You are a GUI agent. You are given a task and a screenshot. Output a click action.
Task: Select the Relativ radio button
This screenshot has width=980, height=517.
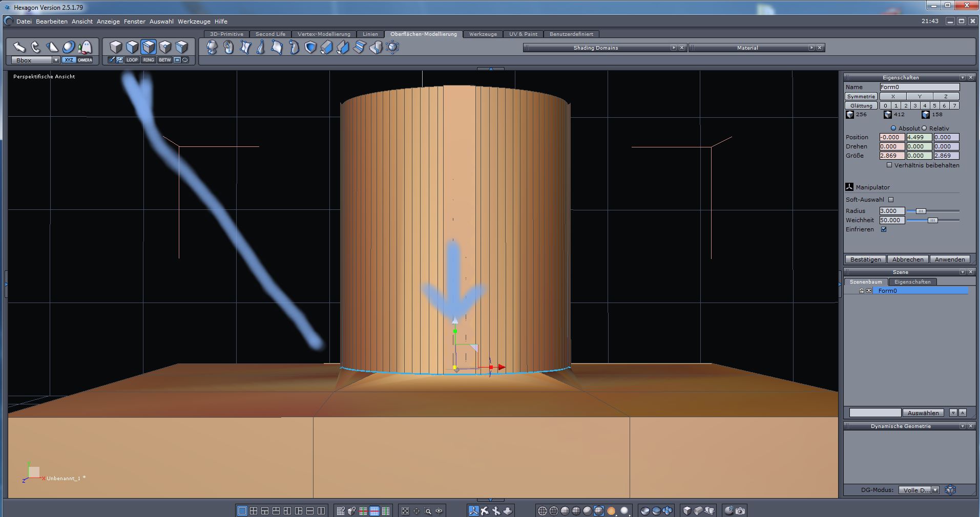tap(925, 128)
